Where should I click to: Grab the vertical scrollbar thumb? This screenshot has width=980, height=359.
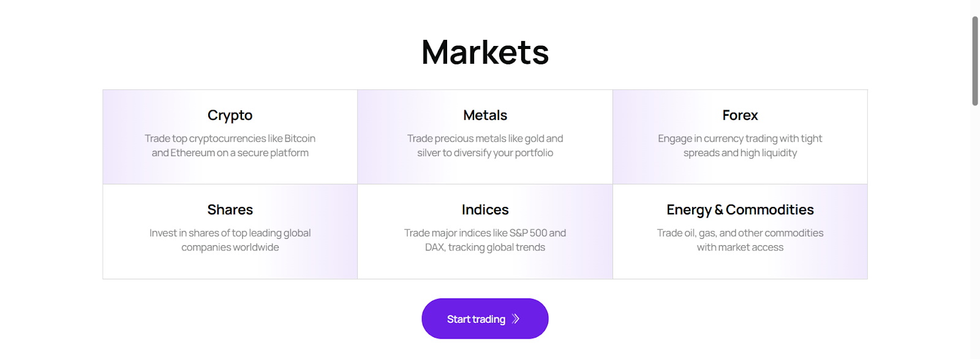click(x=974, y=61)
